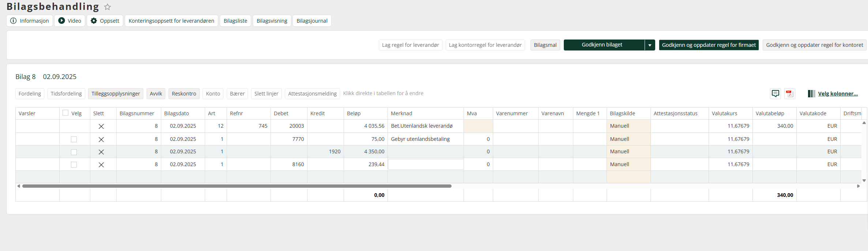868x251 pixels.
Task: Click Debet value 20003
Action: pyautogui.click(x=297, y=126)
